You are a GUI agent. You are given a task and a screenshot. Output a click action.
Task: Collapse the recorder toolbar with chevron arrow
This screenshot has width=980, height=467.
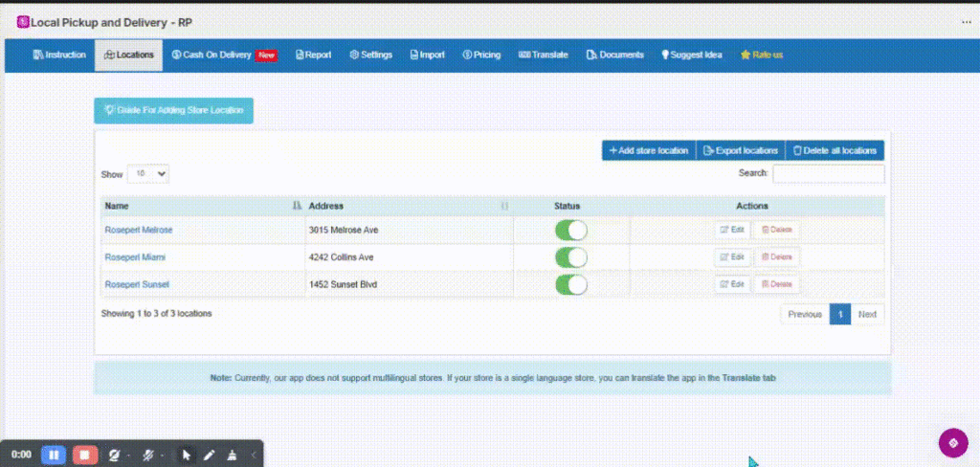[254, 455]
